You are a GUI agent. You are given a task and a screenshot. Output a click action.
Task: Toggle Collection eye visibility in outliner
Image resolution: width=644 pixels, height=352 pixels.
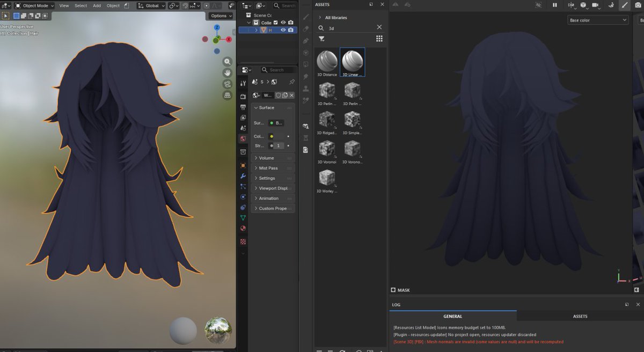pos(283,23)
